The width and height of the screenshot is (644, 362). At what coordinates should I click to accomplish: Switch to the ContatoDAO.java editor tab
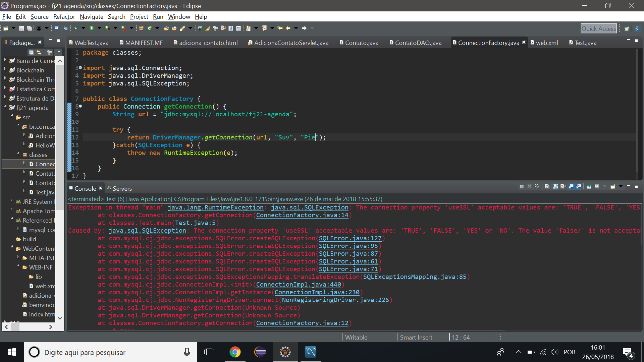coord(416,43)
